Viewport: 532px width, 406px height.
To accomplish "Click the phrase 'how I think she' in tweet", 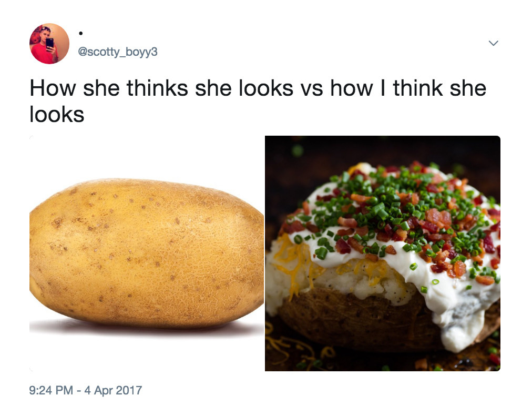I will (408, 88).
